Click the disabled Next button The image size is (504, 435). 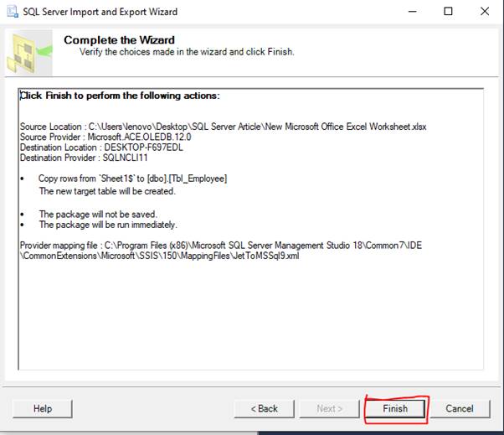point(330,409)
